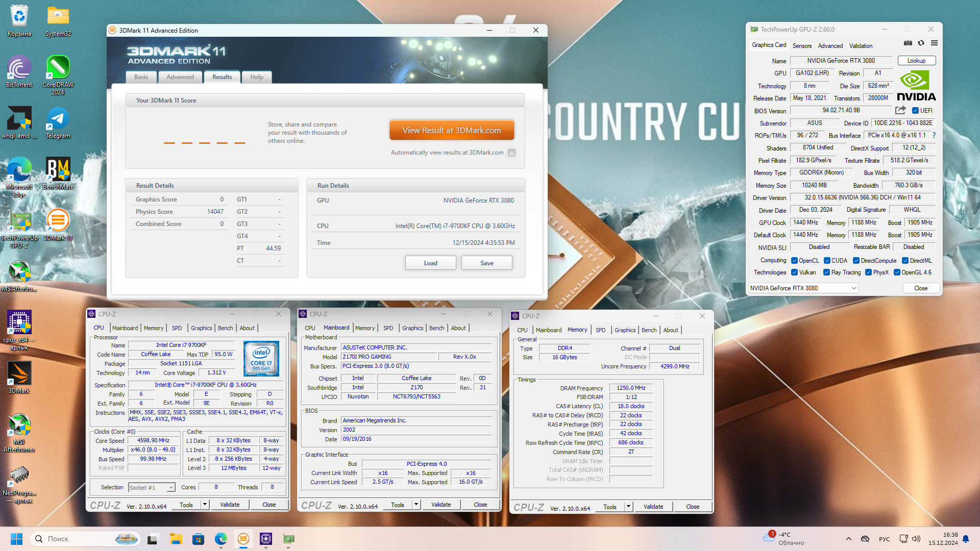Click the Task View taskbar icon
This screenshot has height=551, width=980.
(x=154, y=539)
